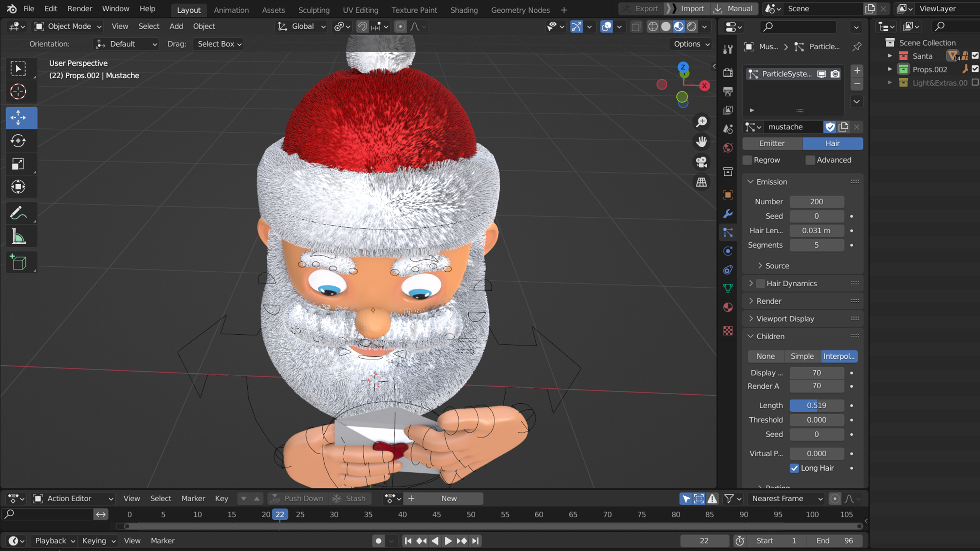This screenshot has width=980, height=551.
Task: Select the Measure tool
Action: tap(18, 236)
